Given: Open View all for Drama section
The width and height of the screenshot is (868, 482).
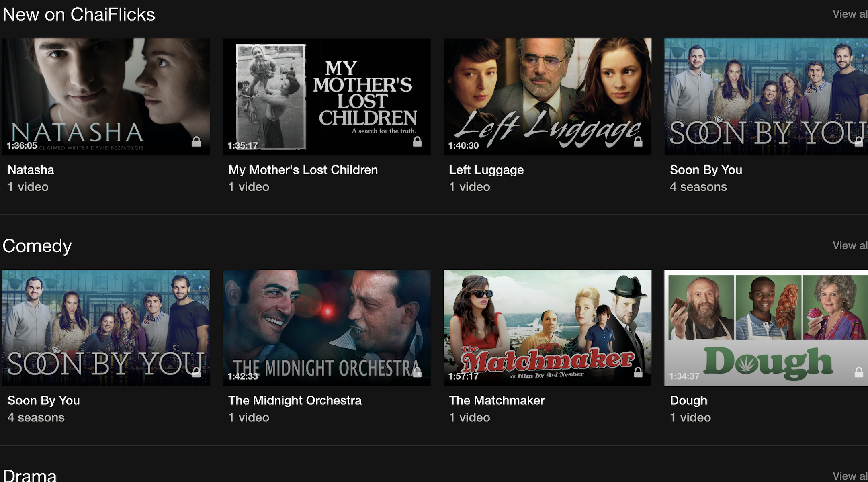Looking at the screenshot, I should [x=850, y=476].
